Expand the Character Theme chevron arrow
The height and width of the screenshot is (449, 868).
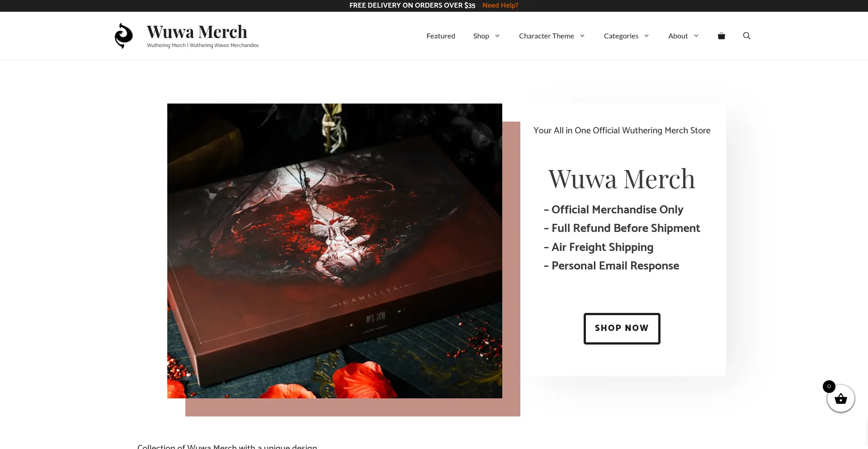click(582, 36)
